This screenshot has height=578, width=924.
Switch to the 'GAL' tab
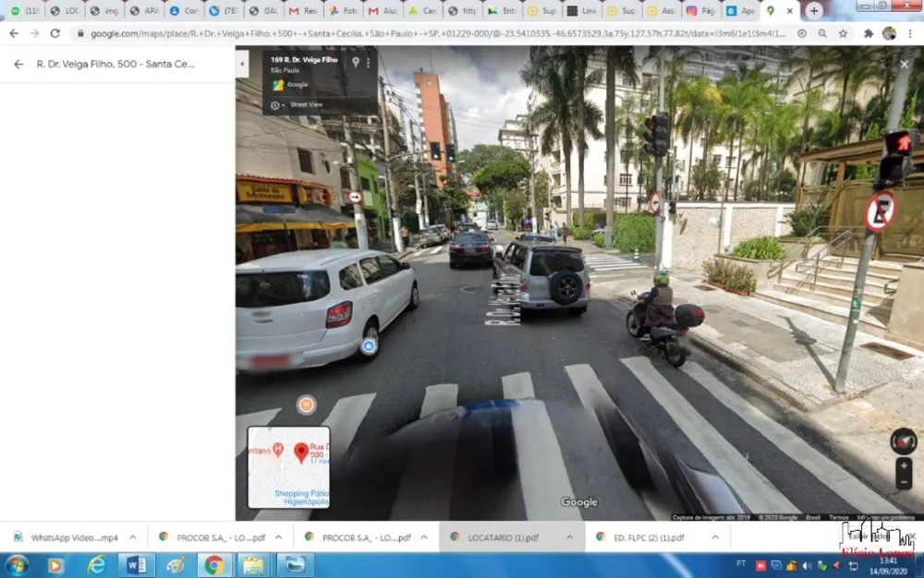coord(262,10)
